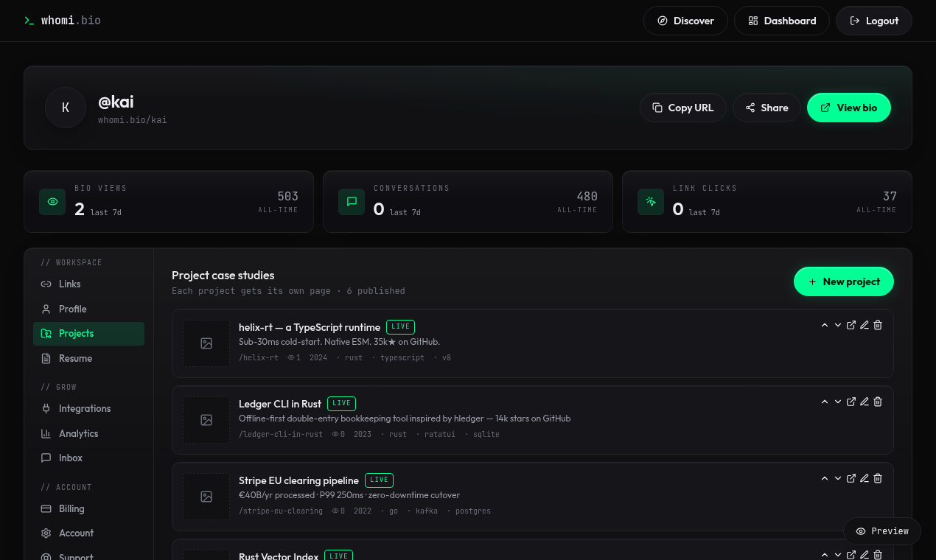Click Ledger CLI image placeholder thumbnail

(206, 420)
